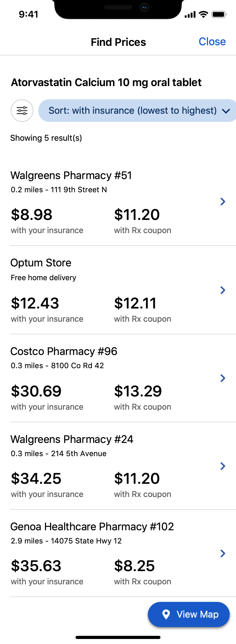Tap the battery icon in status bar
Viewport: 236px width, 644px height.
[x=219, y=14]
